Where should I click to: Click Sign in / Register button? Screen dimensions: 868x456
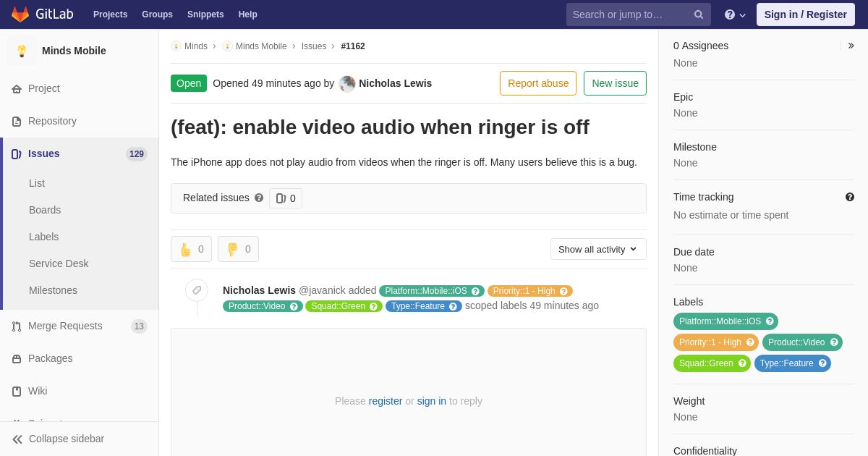tap(805, 14)
